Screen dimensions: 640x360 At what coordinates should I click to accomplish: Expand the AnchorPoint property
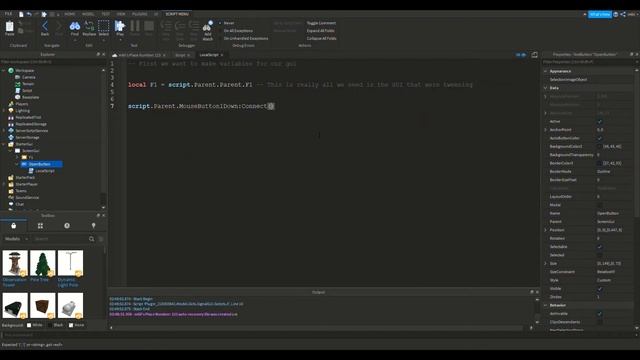click(545, 130)
